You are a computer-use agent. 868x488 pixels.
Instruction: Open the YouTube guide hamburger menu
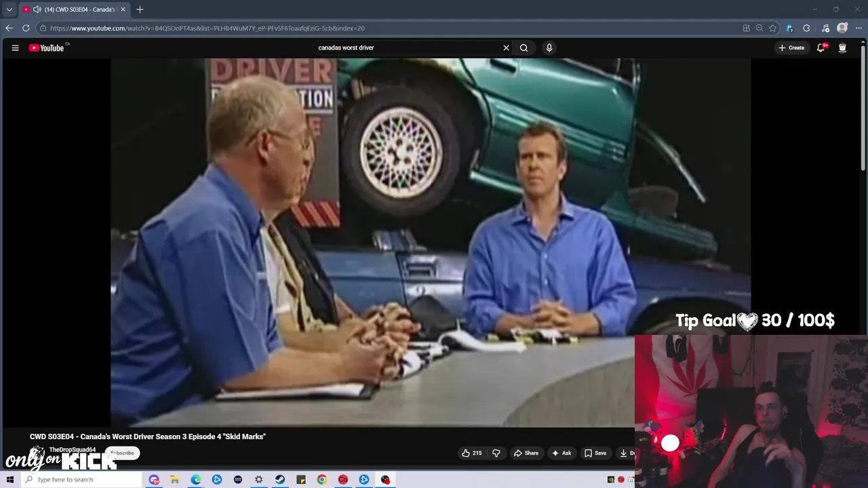pyautogui.click(x=15, y=47)
